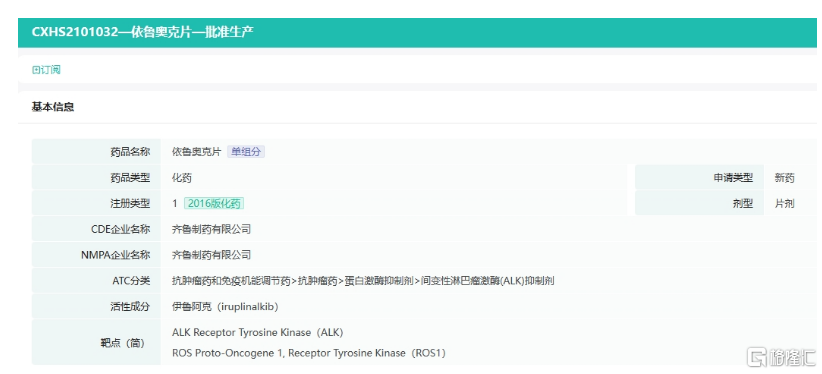Click NMPA company name 齐鲁制药有限公司
This screenshot has width=822, height=374.
[x=211, y=255]
